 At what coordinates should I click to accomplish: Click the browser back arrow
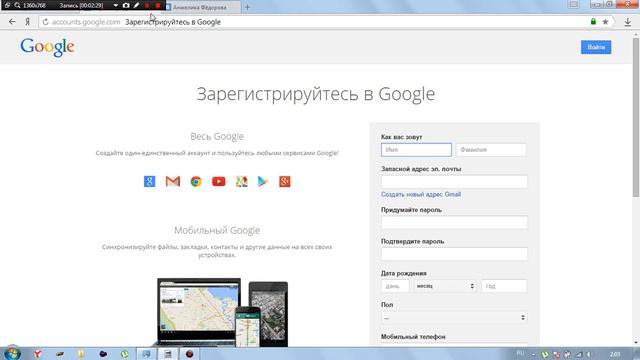(x=12, y=22)
